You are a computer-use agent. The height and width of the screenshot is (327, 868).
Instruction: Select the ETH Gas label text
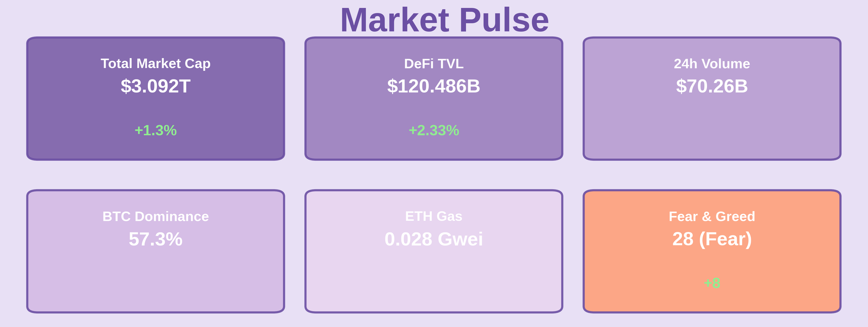click(434, 216)
